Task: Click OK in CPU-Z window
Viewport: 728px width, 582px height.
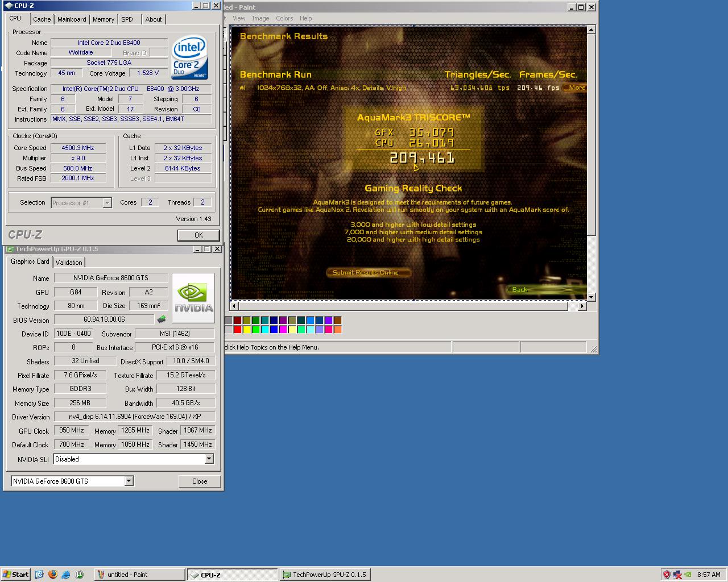Action: coord(198,235)
